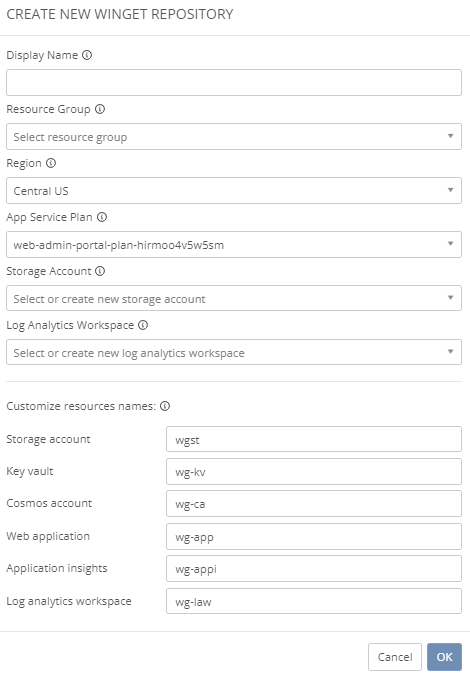This screenshot has height=675, width=470.
Task: Click the wg-kv key vault field
Action: tap(314, 471)
